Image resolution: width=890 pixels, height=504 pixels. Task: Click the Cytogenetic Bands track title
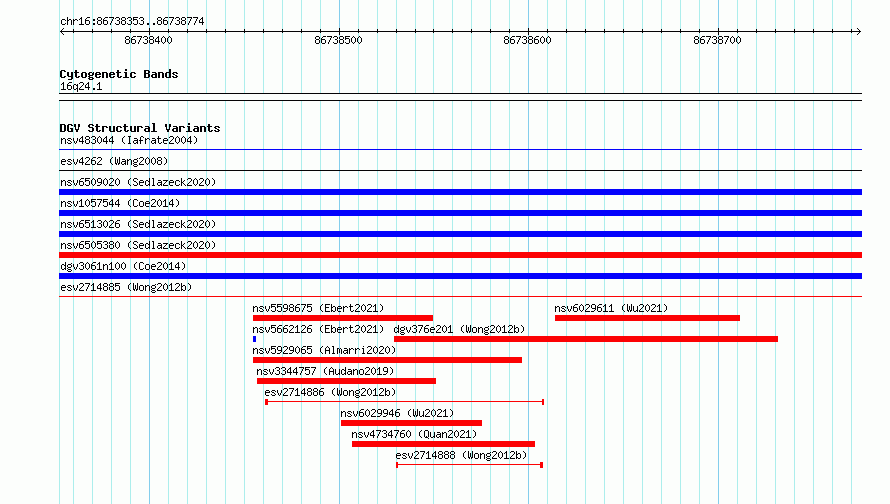click(119, 74)
